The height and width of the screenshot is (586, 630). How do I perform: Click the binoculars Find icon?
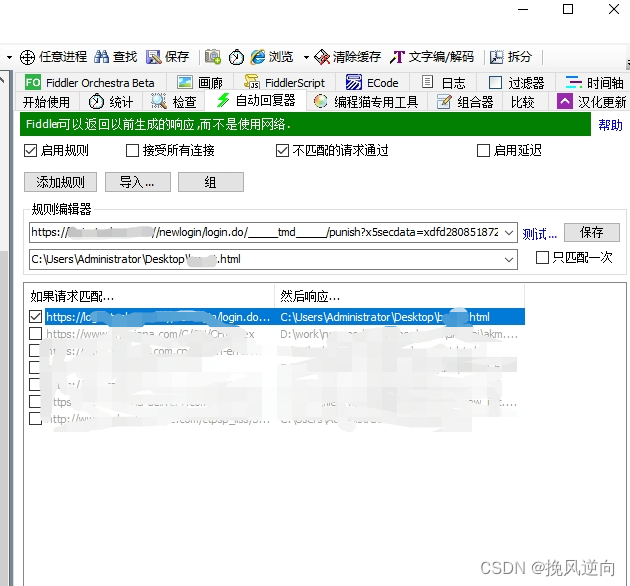coord(101,57)
